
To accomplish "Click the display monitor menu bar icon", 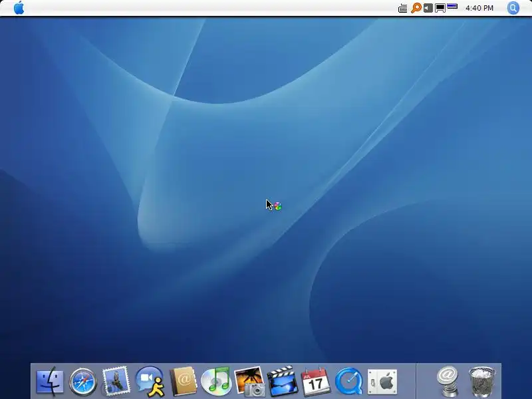I will point(440,8).
